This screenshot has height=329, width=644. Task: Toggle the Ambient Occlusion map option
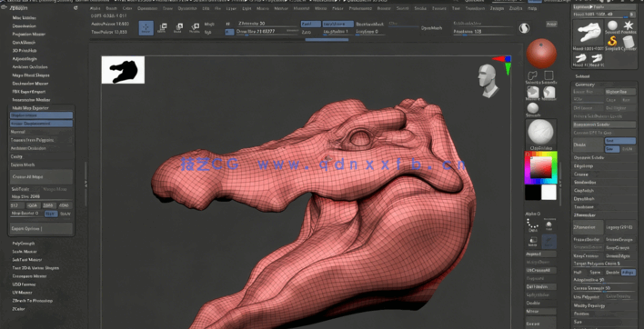(x=42, y=148)
